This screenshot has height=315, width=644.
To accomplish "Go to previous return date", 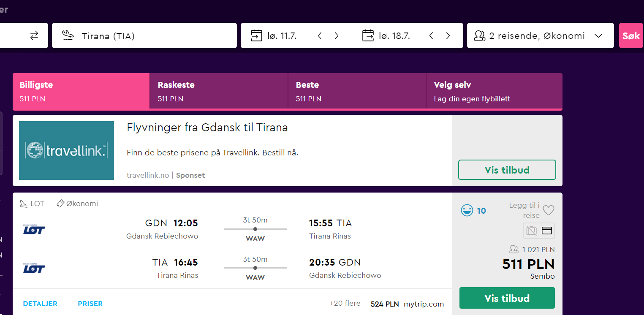I will tap(431, 36).
